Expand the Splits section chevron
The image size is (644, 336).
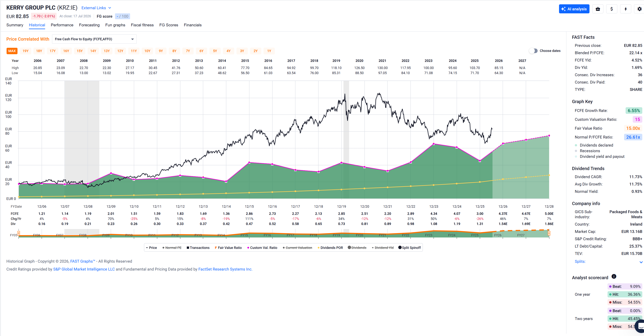[x=641, y=262]
